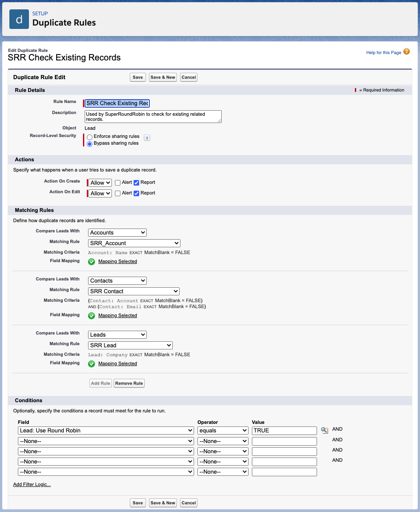Click the Rule Name input field
The image size is (420, 512).
coord(117,103)
